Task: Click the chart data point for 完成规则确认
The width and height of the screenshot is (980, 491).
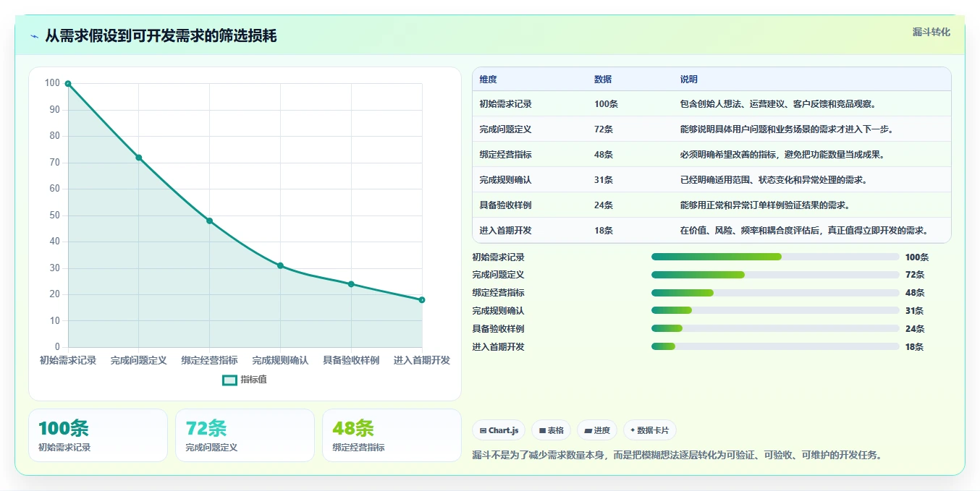Action: tap(280, 265)
